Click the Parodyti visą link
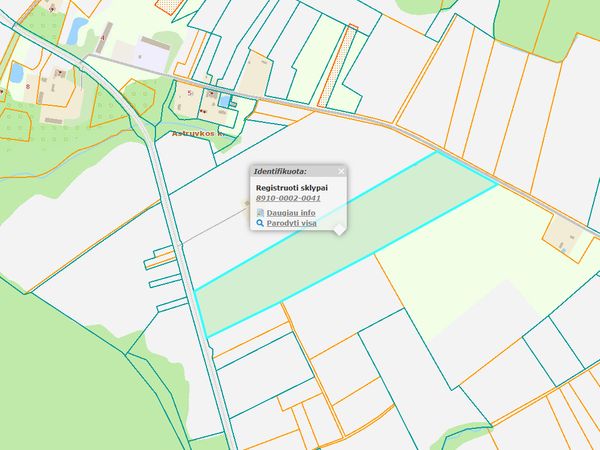Image resolution: width=600 pixels, height=450 pixels. pyautogui.click(x=293, y=224)
